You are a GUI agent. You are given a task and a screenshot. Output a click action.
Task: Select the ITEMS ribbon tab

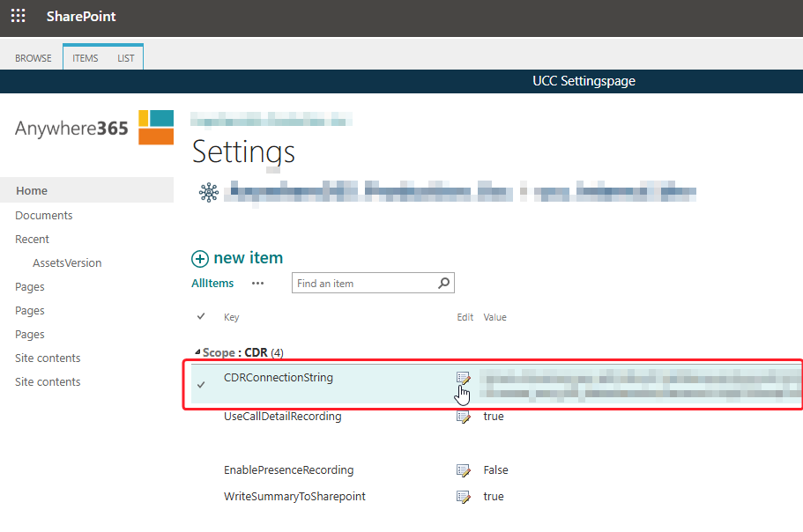86,58
